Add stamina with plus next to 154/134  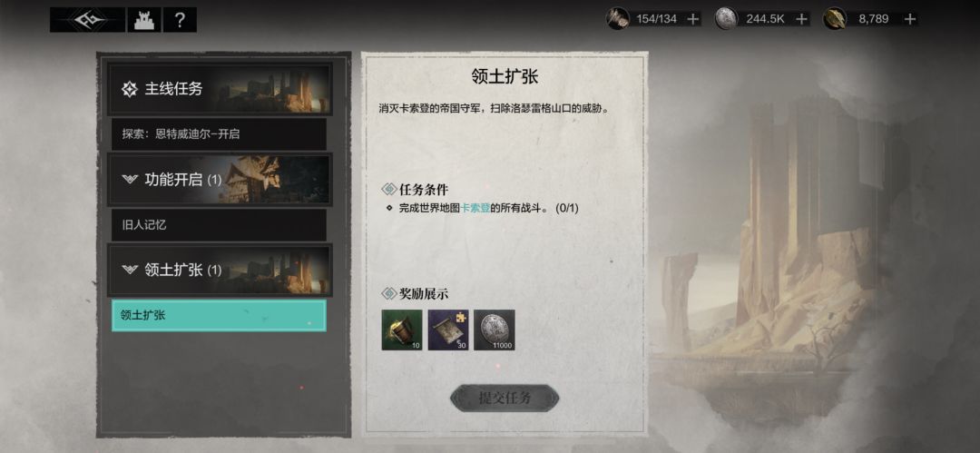pos(692,19)
